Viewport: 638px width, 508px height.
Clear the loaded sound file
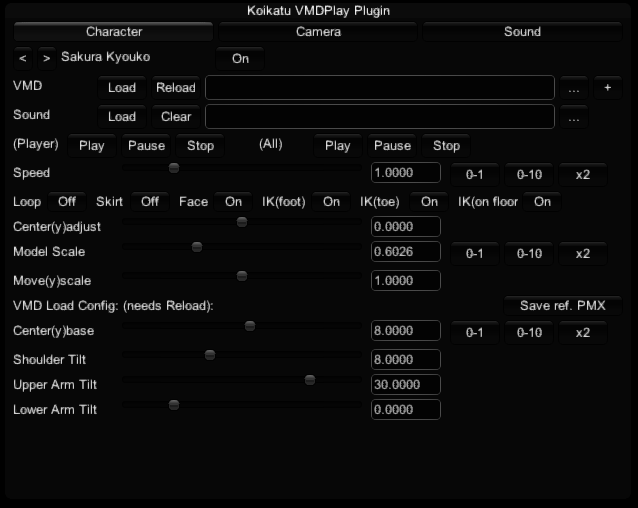pyautogui.click(x=176, y=117)
